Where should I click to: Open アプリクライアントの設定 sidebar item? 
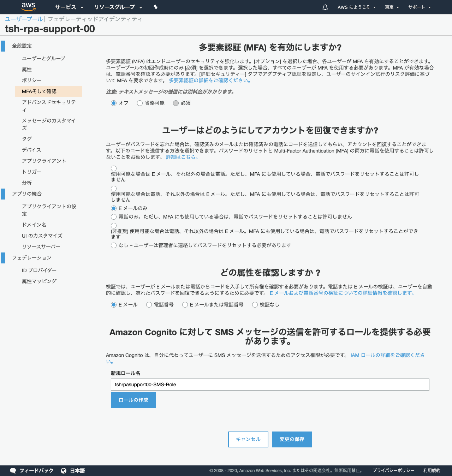49,210
